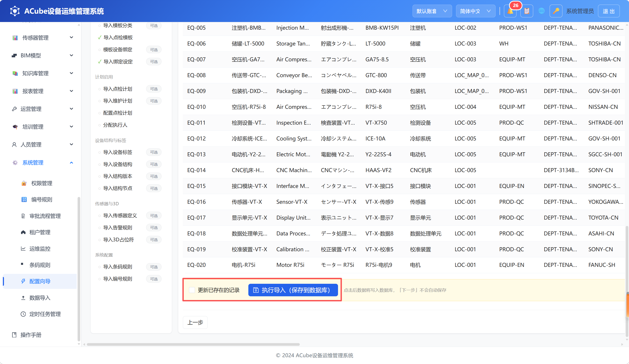Click the notification bell icon

tap(510, 11)
